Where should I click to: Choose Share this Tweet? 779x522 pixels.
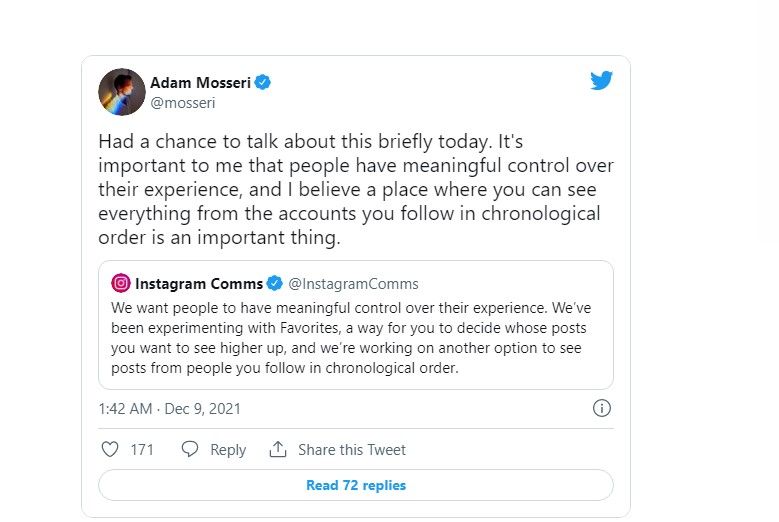point(352,449)
